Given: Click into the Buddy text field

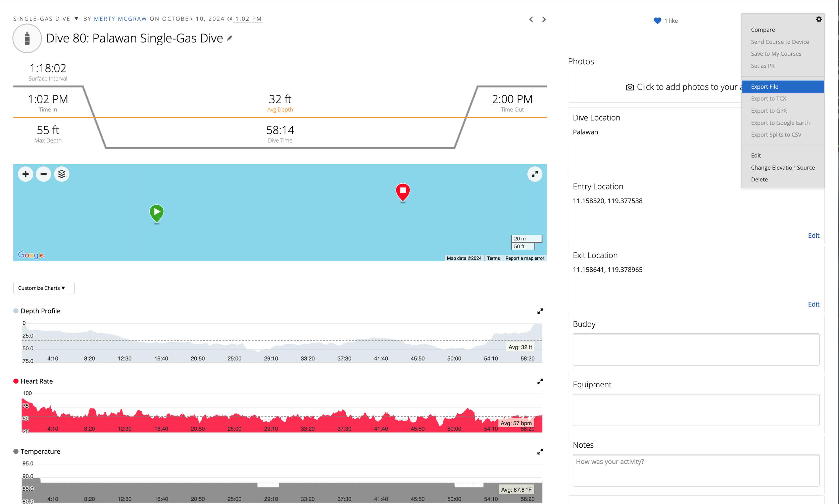Looking at the screenshot, I should (696, 349).
